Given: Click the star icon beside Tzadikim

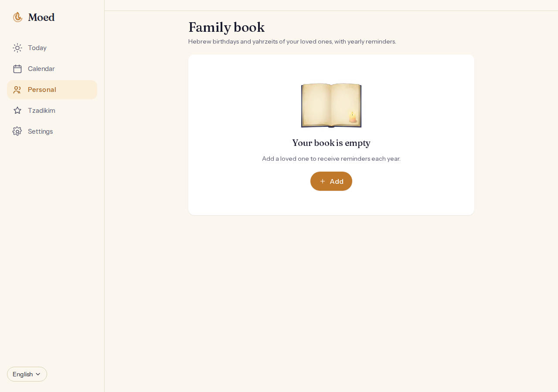Looking at the screenshot, I should click(x=17, y=111).
